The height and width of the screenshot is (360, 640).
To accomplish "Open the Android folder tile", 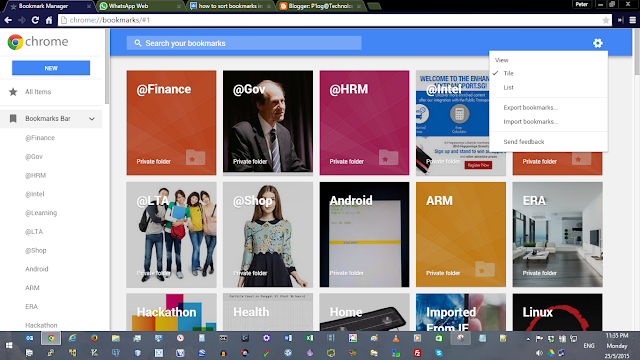I will pyautogui.click(x=364, y=235).
